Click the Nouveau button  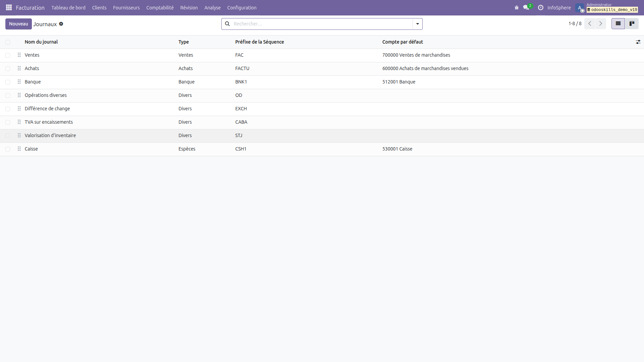tap(18, 24)
